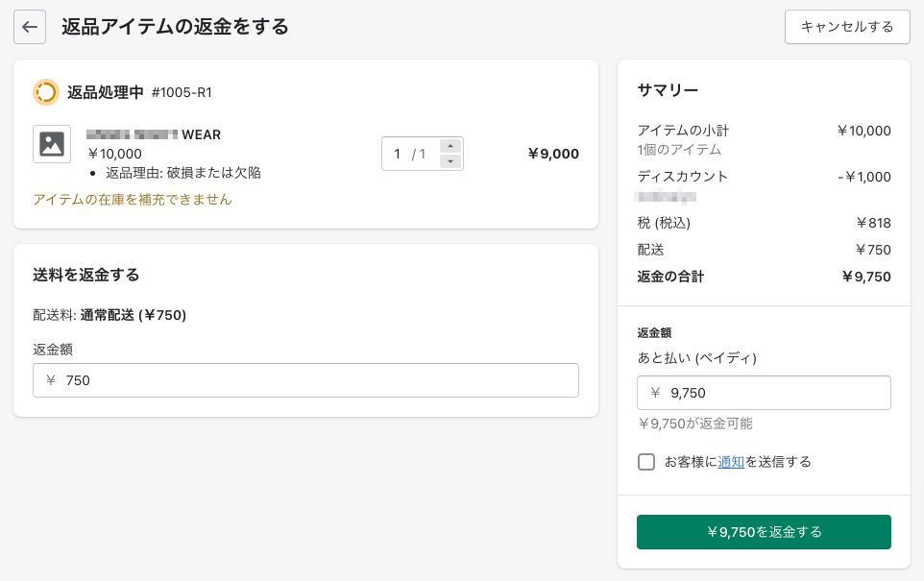Click the product image placeholder thumbnail
Screen dimensions: 924x581
pos(52,144)
